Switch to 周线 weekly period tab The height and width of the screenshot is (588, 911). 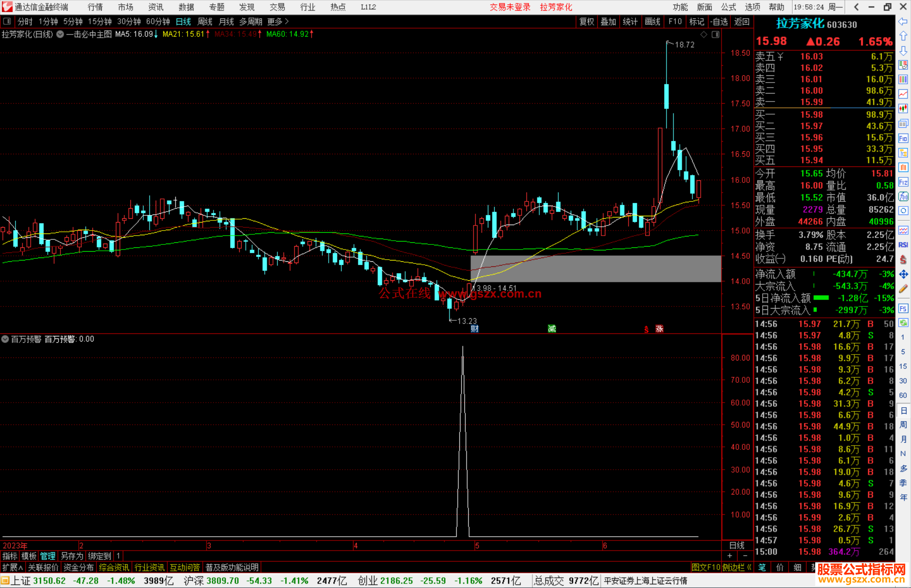(205, 21)
